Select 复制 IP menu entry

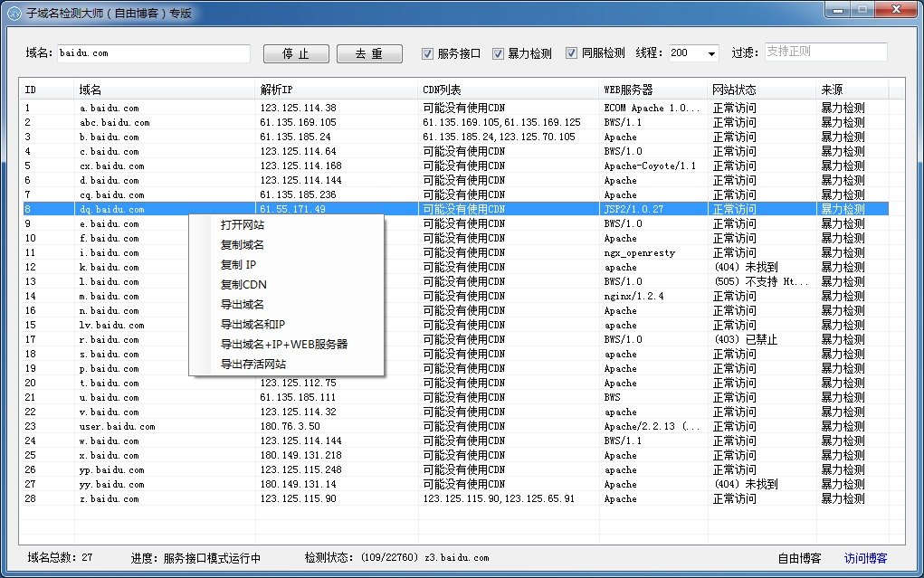(238, 264)
